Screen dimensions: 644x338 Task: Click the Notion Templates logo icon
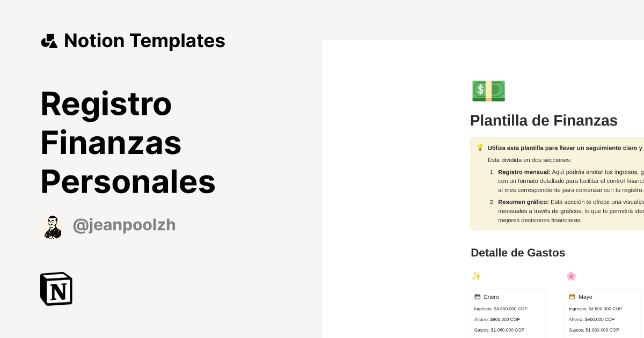click(49, 40)
